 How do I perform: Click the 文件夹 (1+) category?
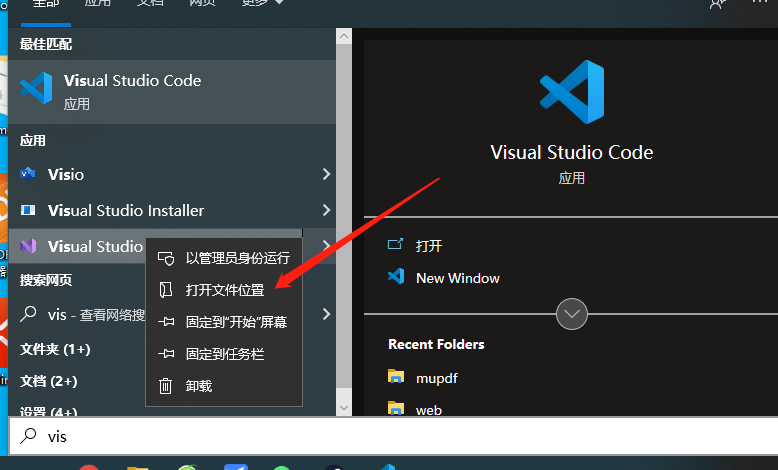tap(55, 349)
